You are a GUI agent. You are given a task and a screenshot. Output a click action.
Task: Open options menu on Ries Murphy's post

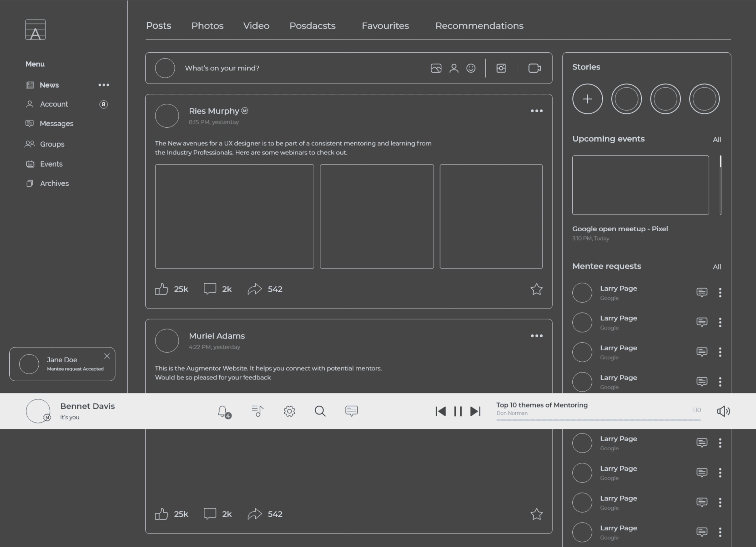pos(536,111)
